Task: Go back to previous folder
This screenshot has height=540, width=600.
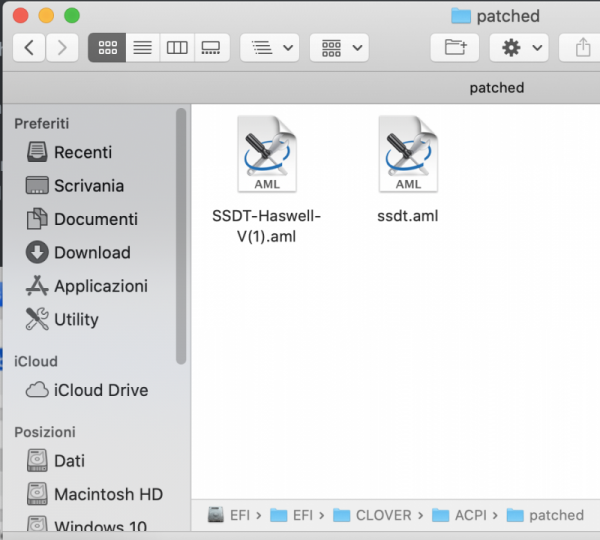Action: click(29, 47)
